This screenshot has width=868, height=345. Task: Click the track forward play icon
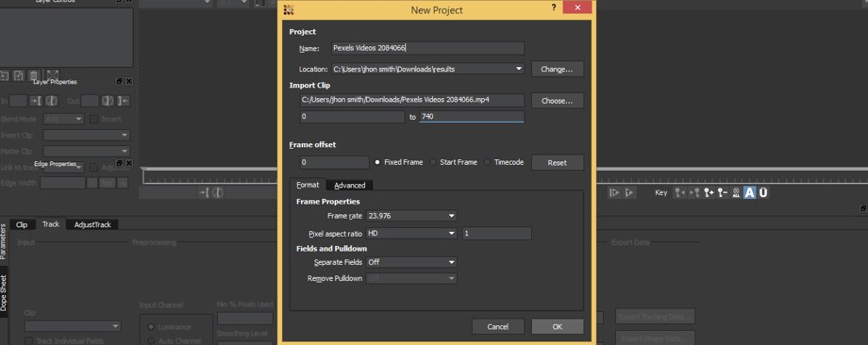pos(629,192)
